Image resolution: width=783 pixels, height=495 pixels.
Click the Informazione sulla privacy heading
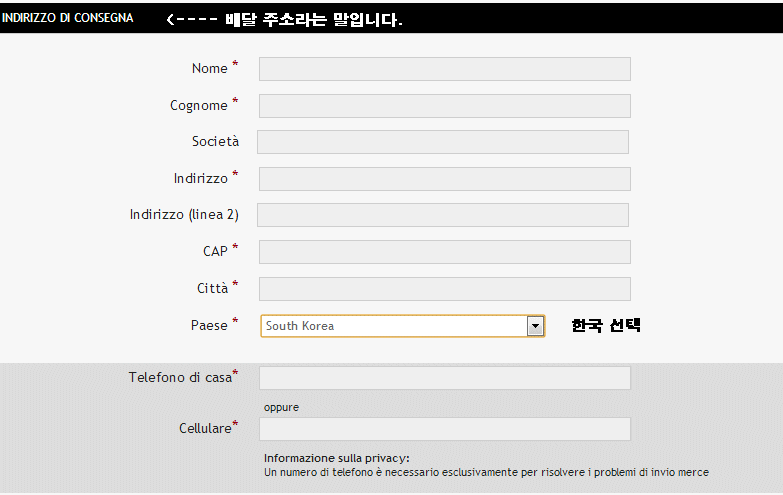336,458
